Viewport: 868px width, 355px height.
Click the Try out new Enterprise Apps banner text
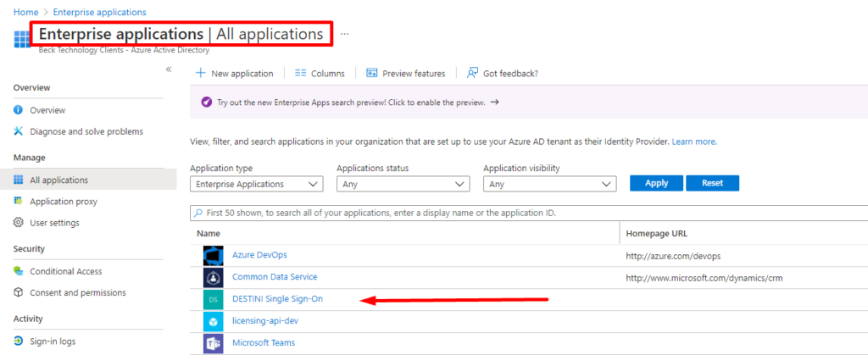352,103
